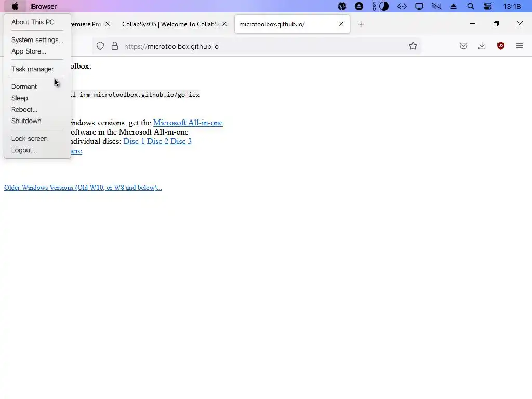
Task: Close the microtoolbox.github.io tab
Action: [341, 24]
